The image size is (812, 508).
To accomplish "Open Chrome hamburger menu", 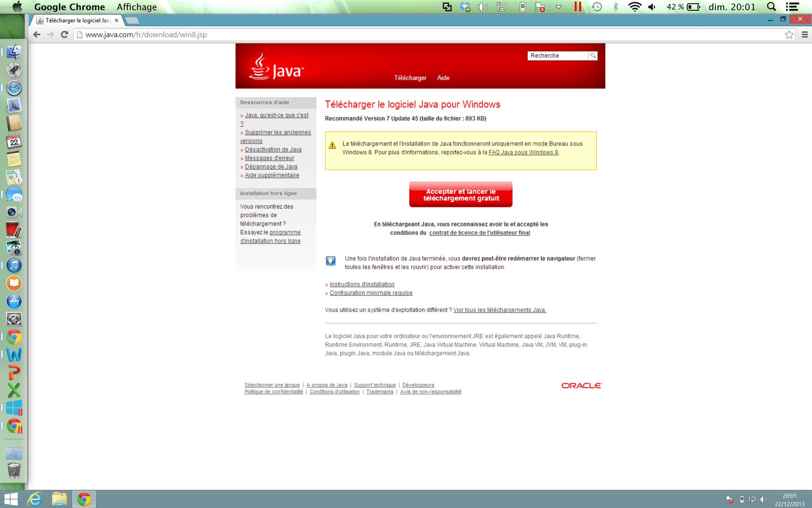I will click(804, 35).
